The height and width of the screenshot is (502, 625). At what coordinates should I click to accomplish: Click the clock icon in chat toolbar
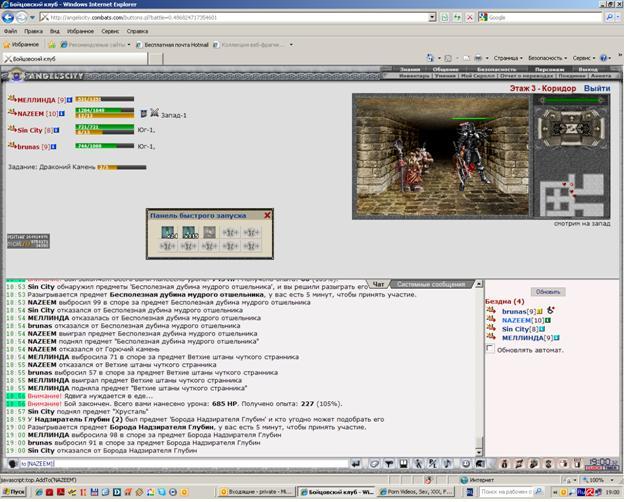click(x=466, y=464)
